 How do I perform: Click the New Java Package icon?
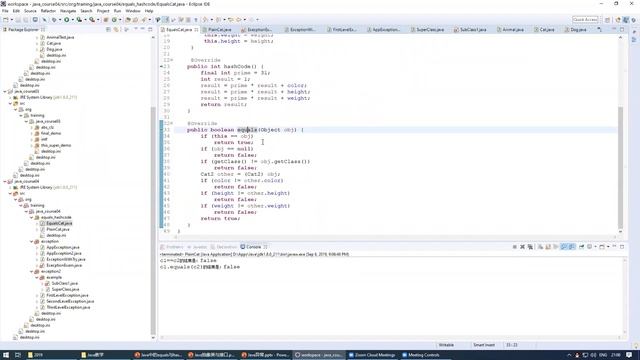(105, 20)
